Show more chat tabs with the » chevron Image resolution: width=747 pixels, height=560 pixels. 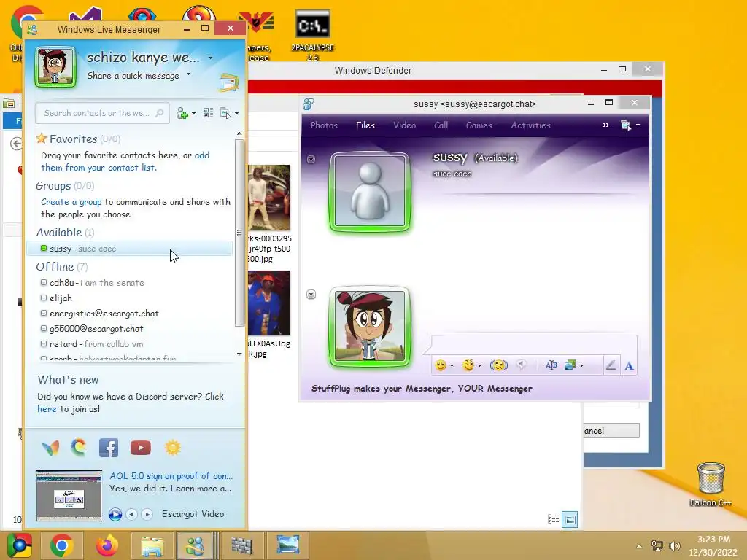point(606,125)
